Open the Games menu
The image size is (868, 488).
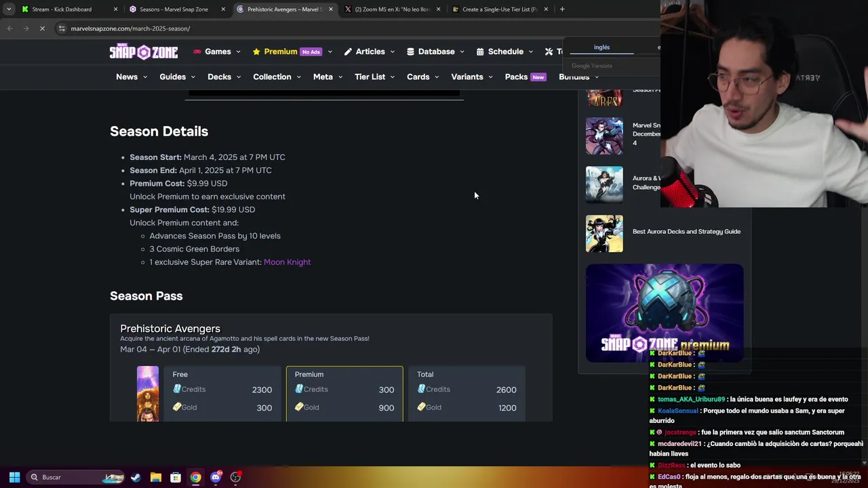[217, 52]
